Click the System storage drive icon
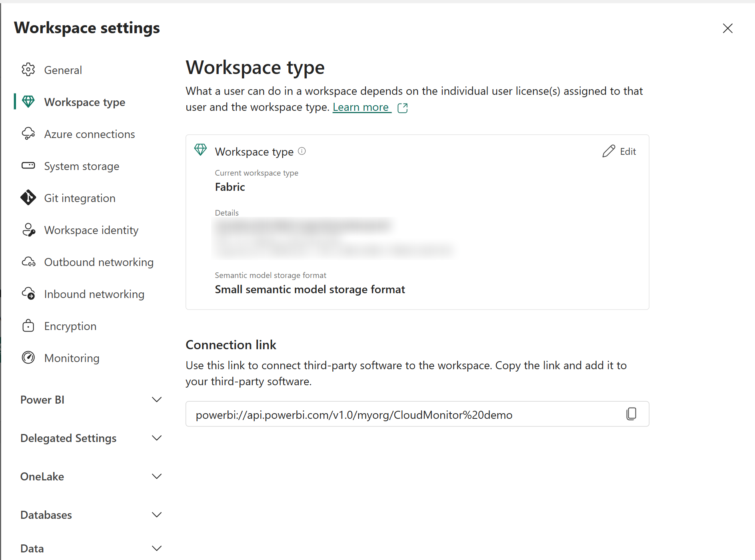The width and height of the screenshot is (755, 560). click(28, 166)
